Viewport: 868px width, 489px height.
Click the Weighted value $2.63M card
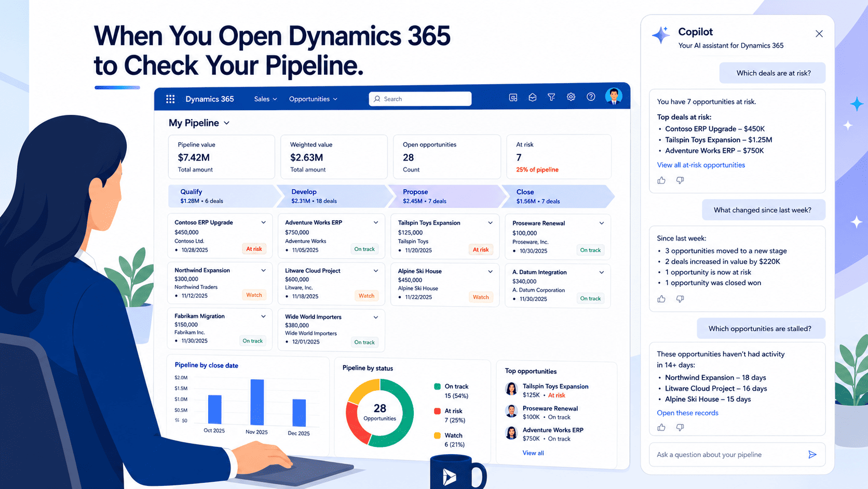pyautogui.click(x=334, y=157)
